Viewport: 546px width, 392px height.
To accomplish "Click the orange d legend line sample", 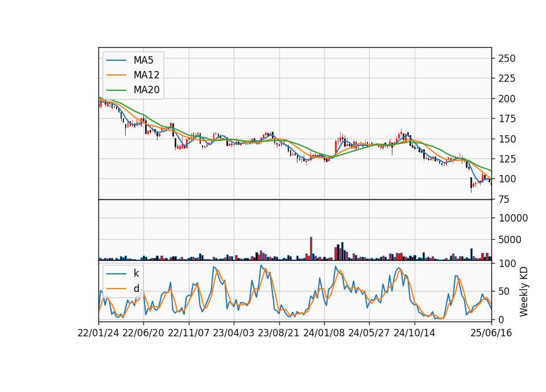I will 116,289.
